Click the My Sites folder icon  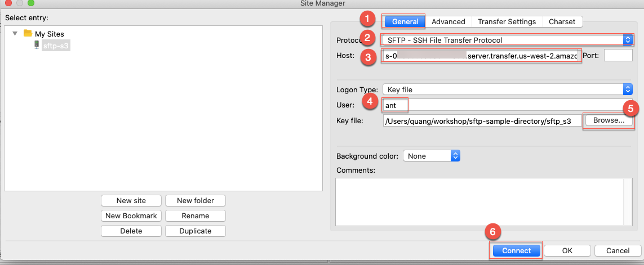pos(28,34)
